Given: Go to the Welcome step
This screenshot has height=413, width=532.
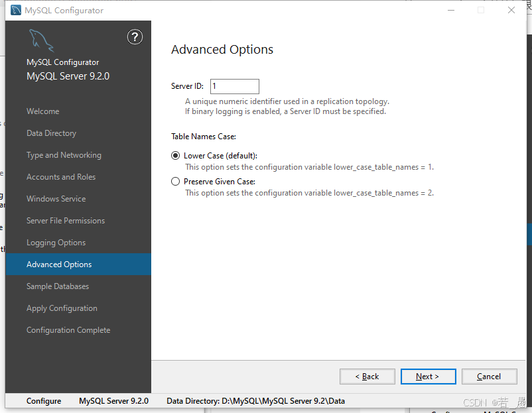Looking at the screenshot, I should (42, 111).
